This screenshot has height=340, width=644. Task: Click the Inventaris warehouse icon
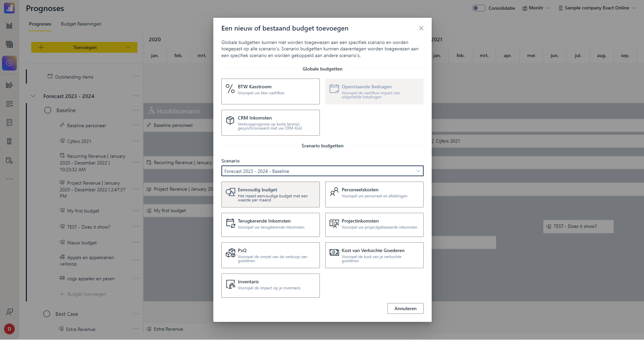(x=230, y=284)
